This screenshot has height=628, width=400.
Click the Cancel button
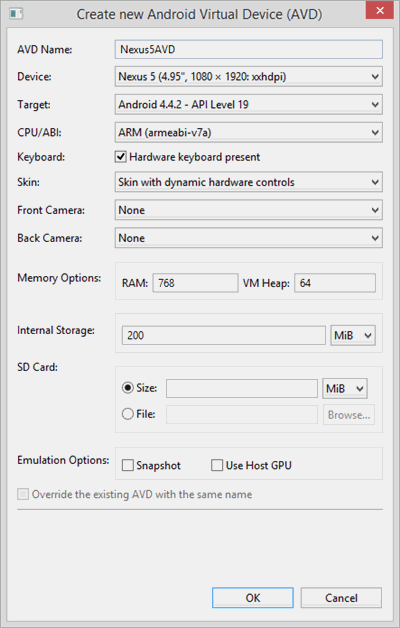coord(341,598)
